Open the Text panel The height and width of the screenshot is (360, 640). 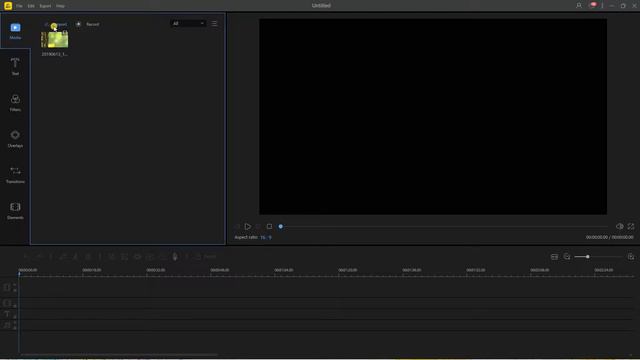(15, 67)
